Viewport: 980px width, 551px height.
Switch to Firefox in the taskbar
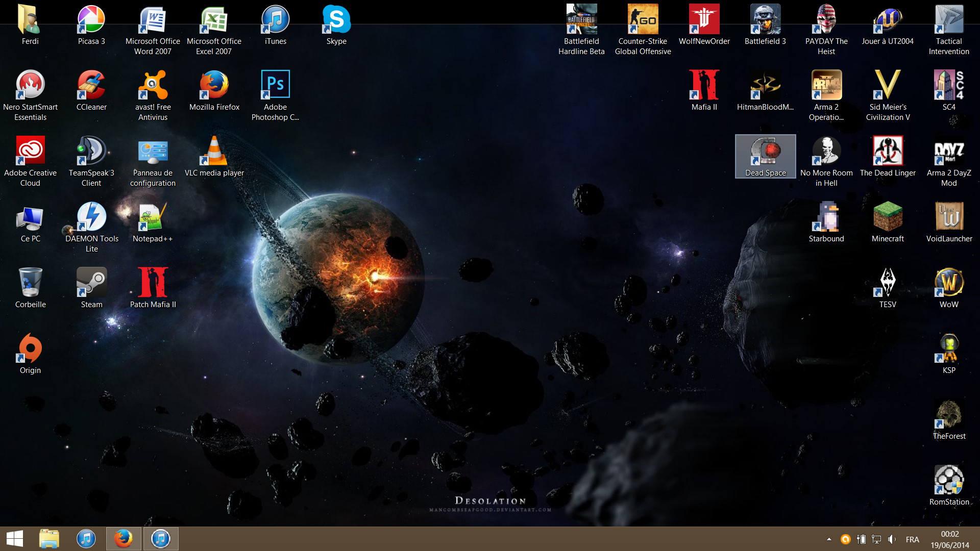pos(123,539)
